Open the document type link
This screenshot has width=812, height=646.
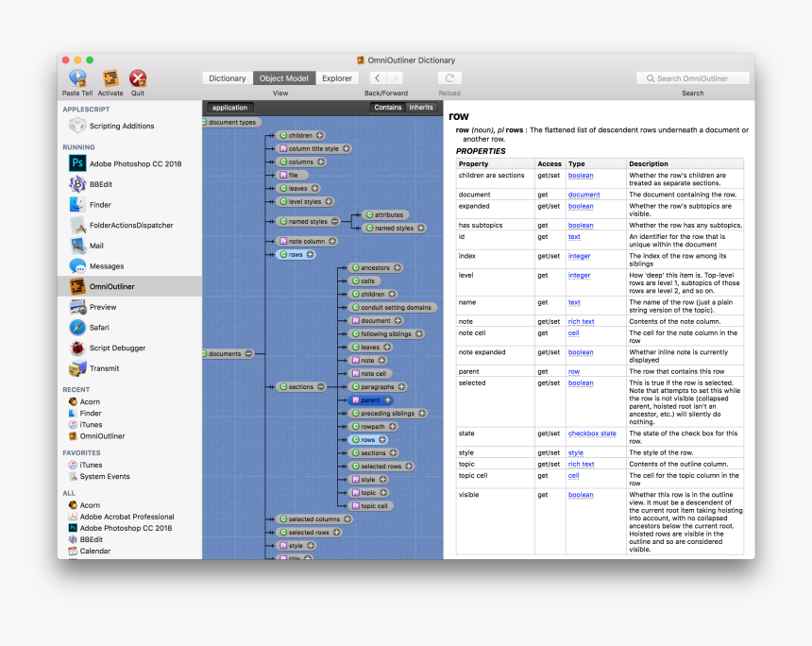pyautogui.click(x=584, y=195)
